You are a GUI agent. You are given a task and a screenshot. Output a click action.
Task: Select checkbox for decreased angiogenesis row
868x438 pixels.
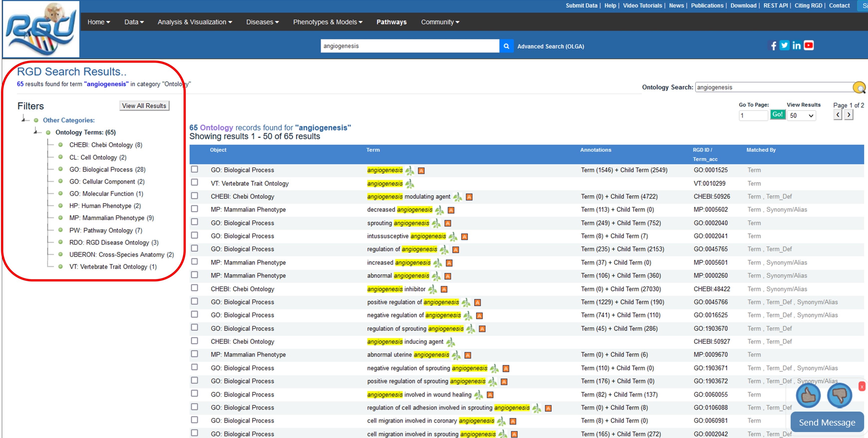(194, 209)
